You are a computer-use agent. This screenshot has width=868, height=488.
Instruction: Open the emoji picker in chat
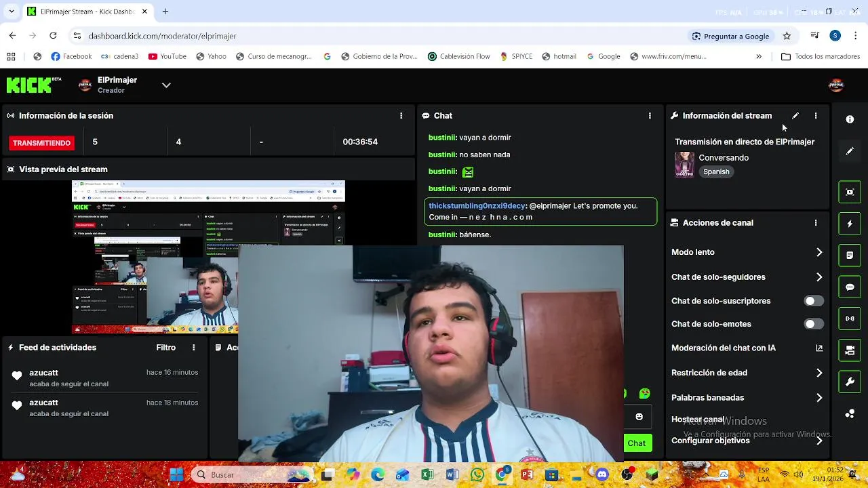tap(639, 416)
